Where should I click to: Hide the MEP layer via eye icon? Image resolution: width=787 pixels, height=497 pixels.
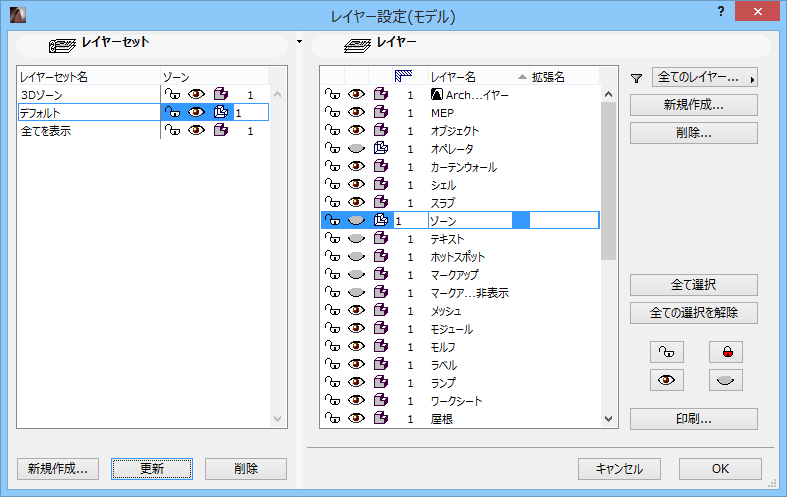(x=356, y=112)
